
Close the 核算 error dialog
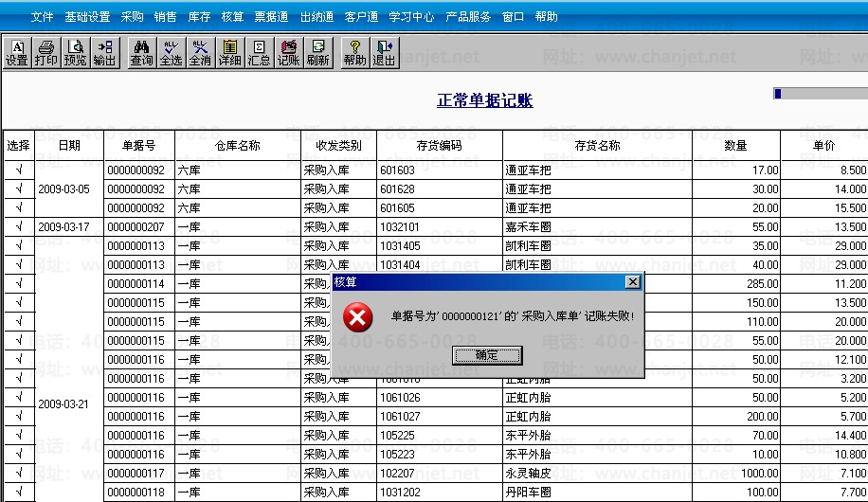[x=633, y=282]
